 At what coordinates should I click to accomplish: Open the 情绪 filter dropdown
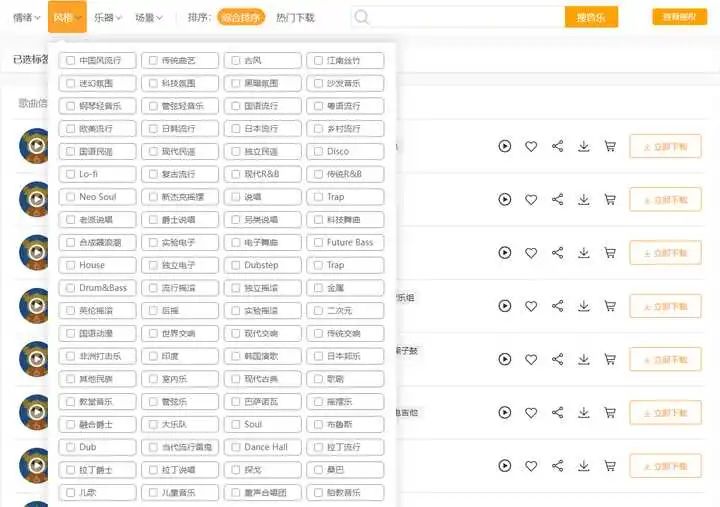point(27,17)
